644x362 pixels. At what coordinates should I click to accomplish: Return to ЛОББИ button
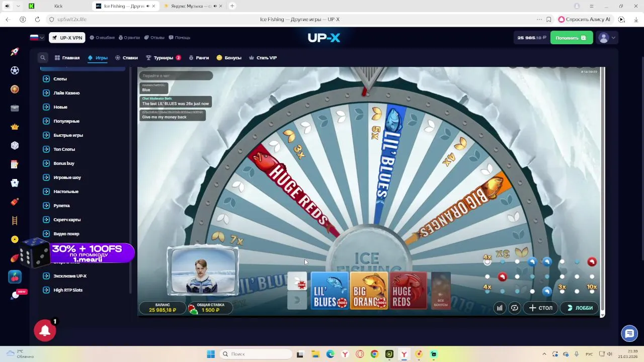[x=580, y=308]
